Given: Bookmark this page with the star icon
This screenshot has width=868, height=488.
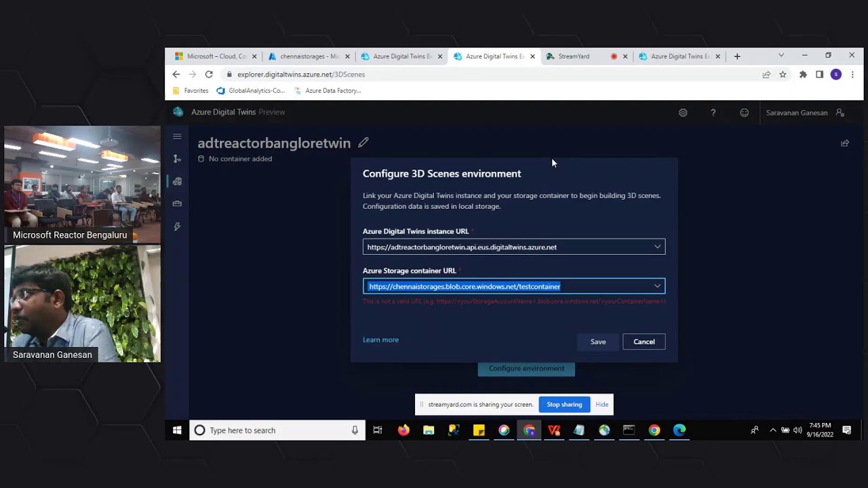Looking at the screenshot, I should 783,75.
